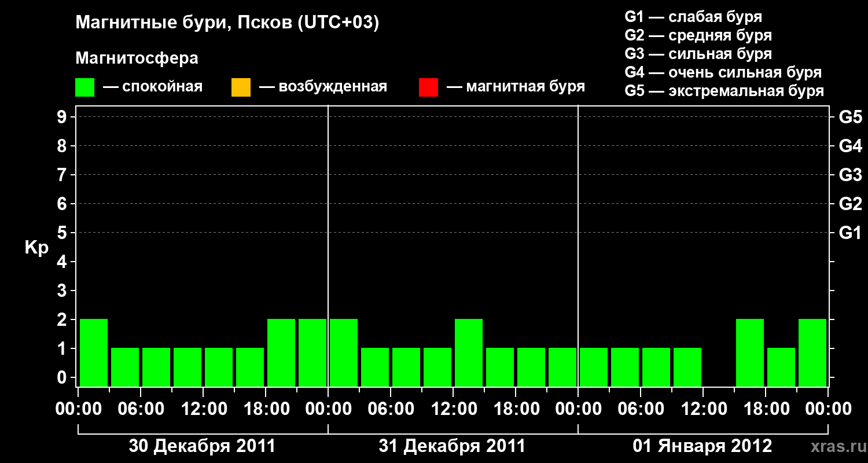Click the red 'магнитная буря' legend swatch
This screenshot has height=463, width=868.
428,87
